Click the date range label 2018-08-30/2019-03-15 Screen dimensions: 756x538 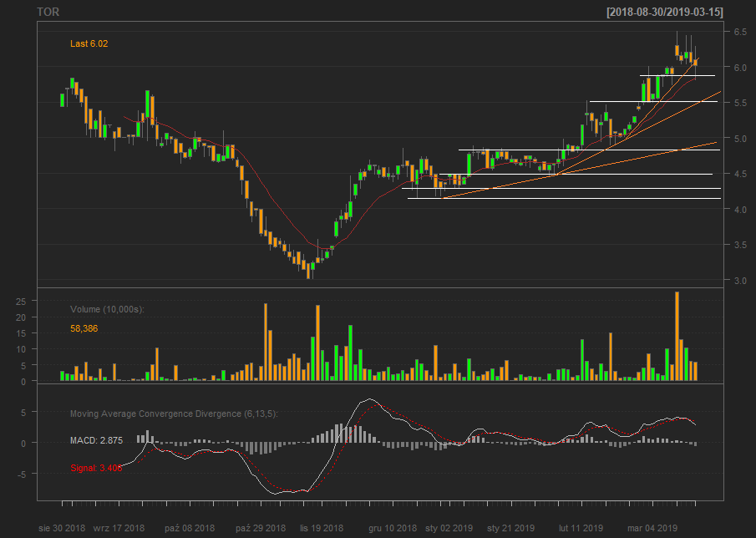(x=665, y=12)
